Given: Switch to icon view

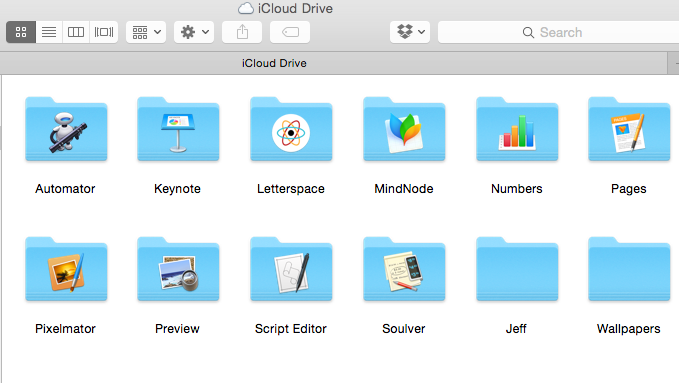Looking at the screenshot, I should [x=21, y=32].
